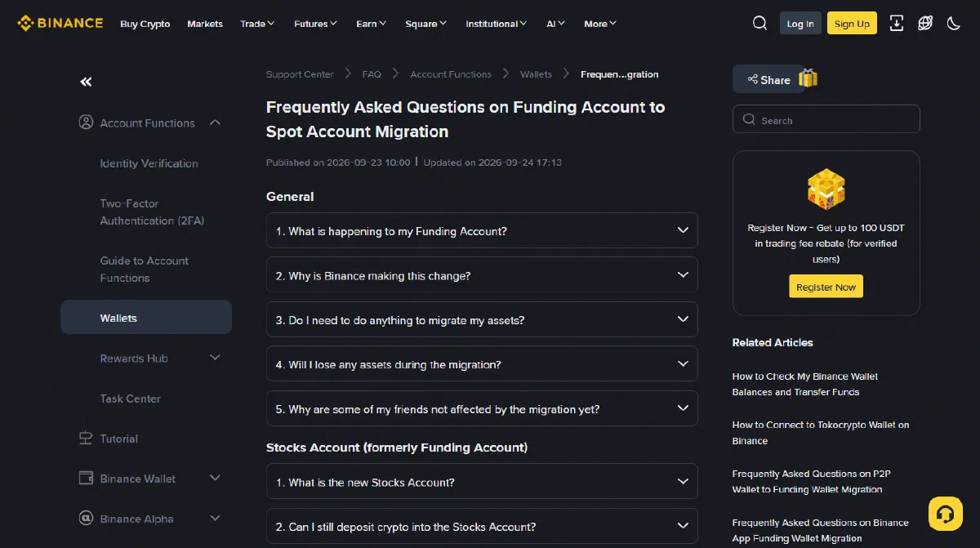Expand 'What is the new Stocks Account?'

coord(482,481)
